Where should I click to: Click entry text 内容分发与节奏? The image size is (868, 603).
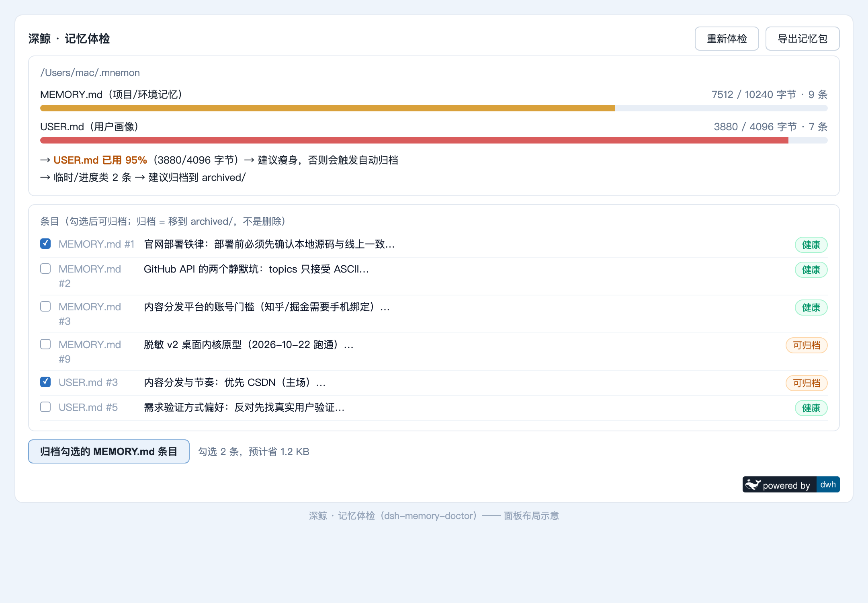tap(235, 382)
